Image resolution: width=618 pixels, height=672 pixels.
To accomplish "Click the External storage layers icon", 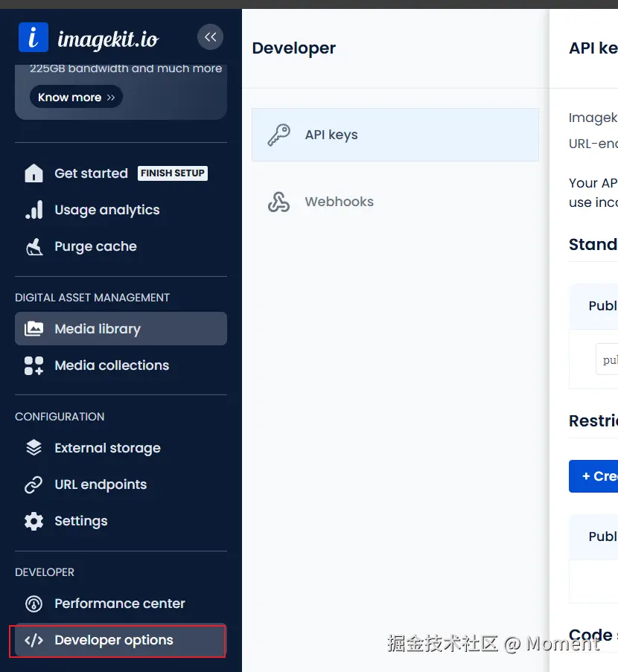I will (34, 448).
